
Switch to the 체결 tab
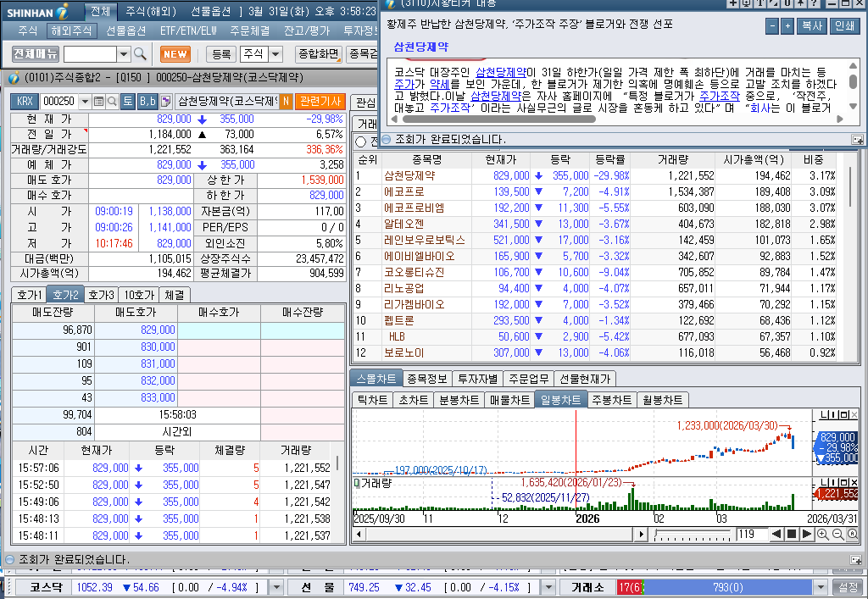(175, 295)
